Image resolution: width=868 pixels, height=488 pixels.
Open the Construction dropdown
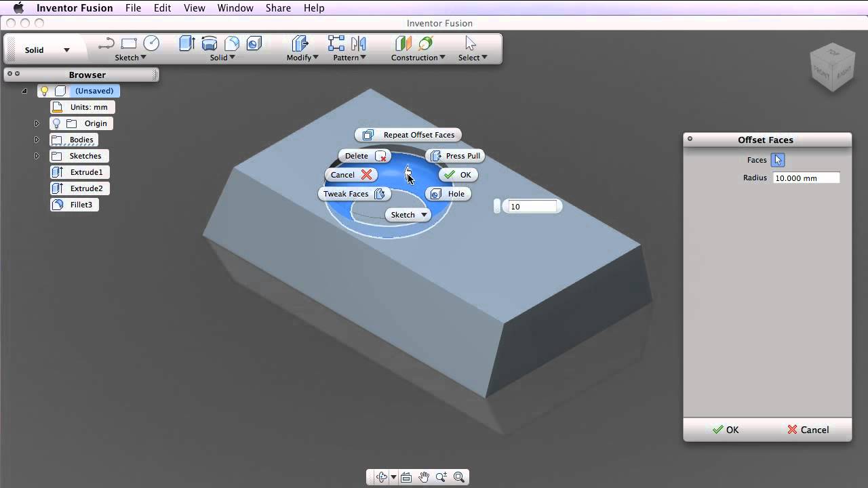click(418, 58)
